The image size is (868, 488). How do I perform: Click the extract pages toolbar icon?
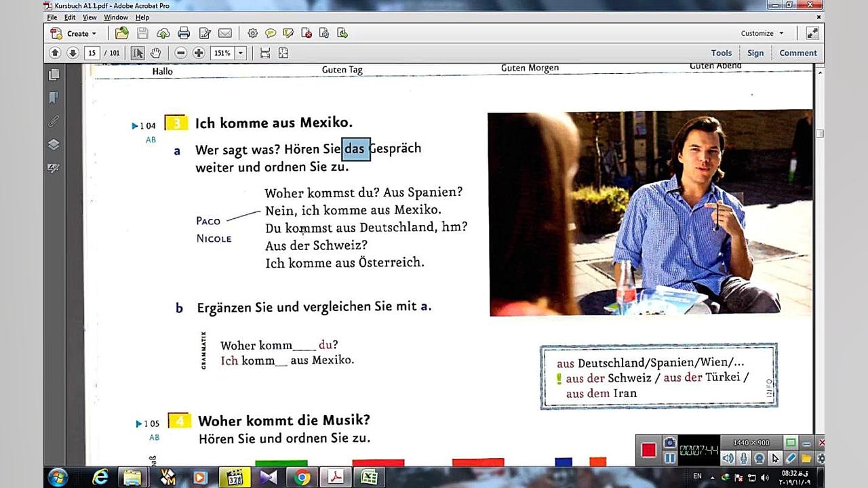(x=342, y=33)
